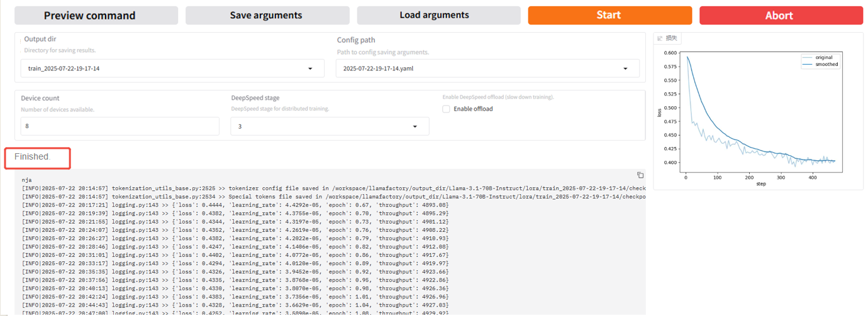Click the Config path dropdown arrow
The height and width of the screenshot is (316, 868).
tap(625, 68)
